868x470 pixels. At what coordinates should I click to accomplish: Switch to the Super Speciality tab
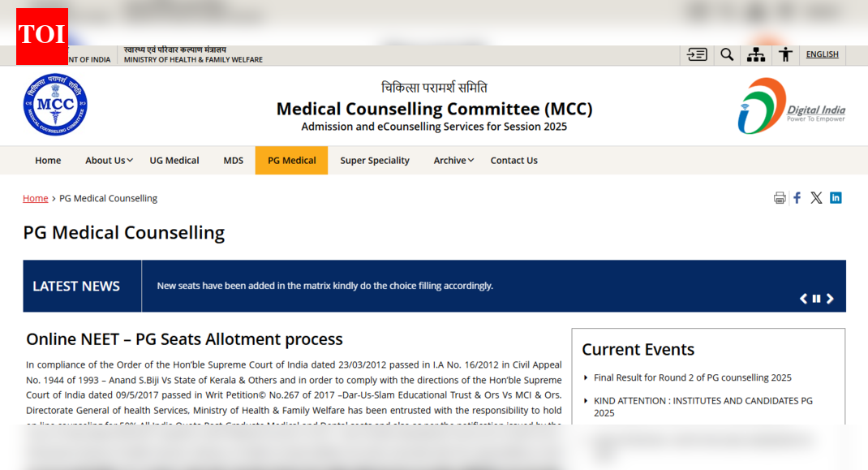tap(375, 160)
